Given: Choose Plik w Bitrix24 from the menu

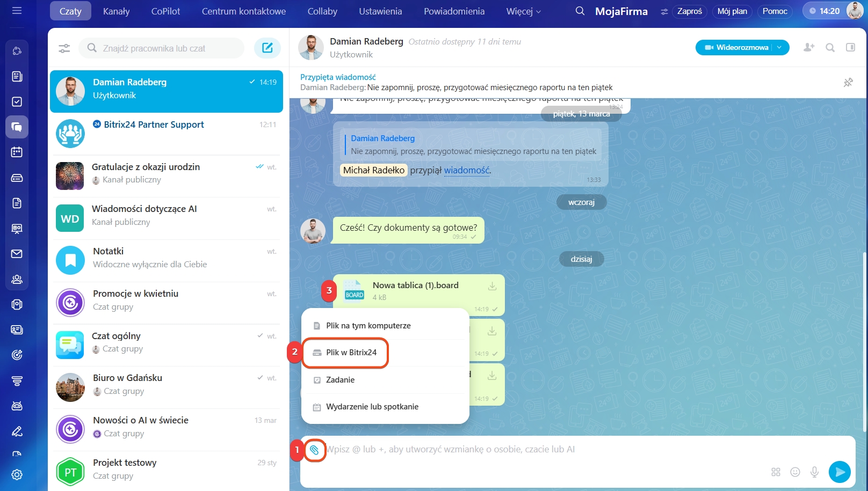Looking at the screenshot, I should [385, 353].
